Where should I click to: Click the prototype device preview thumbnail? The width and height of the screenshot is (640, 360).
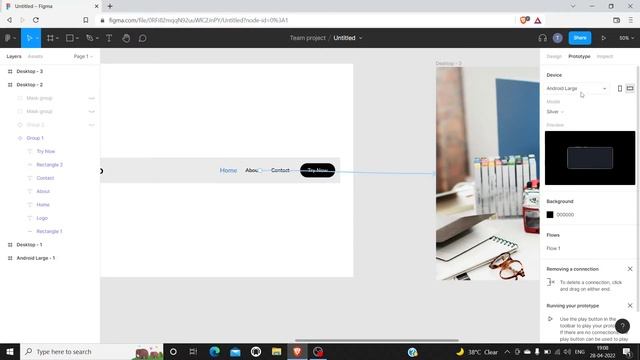(590, 158)
